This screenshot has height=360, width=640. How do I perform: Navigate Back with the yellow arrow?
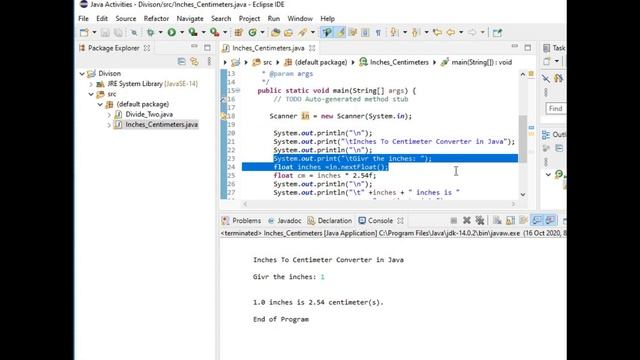point(451,33)
